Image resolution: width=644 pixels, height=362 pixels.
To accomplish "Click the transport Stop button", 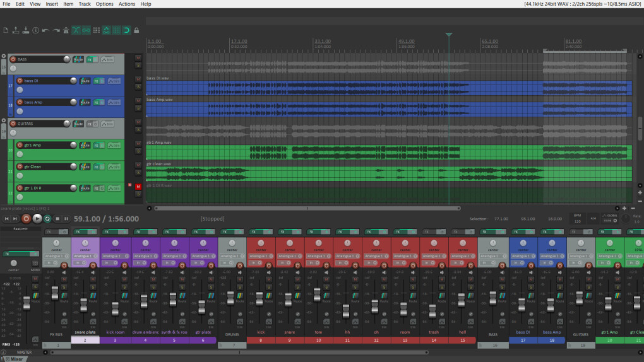I will click(x=57, y=219).
